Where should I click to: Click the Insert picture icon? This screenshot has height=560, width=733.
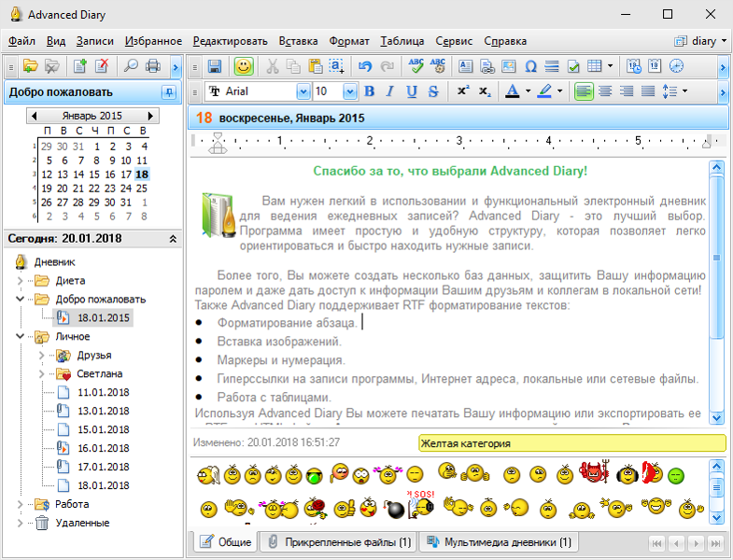pos(509,66)
